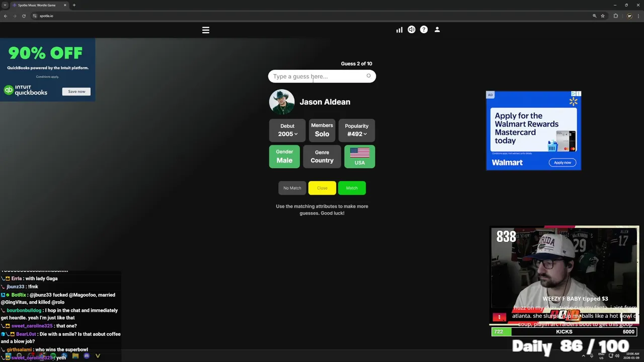This screenshot has height=362, width=644.
Task: Open the site information icon beside the URL
Action: pyautogui.click(x=35, y=16)
